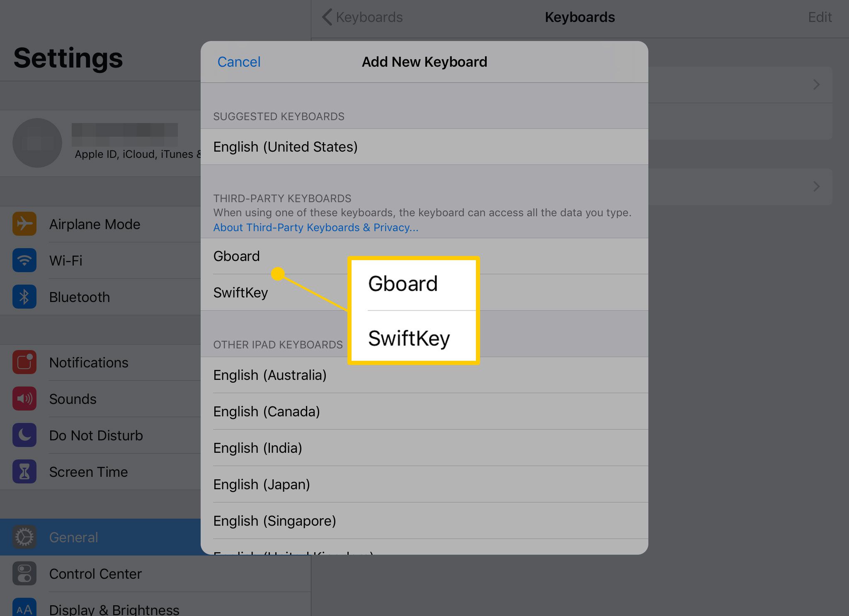The image size is (849, 616).
Task: Tap the General gear icon
Action: (x=24, y=537)
